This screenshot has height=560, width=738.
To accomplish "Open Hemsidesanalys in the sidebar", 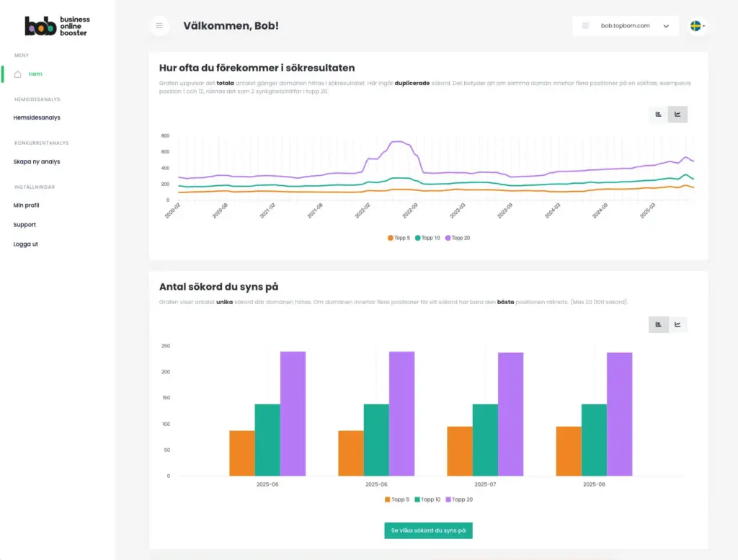I will coord(37,117).
